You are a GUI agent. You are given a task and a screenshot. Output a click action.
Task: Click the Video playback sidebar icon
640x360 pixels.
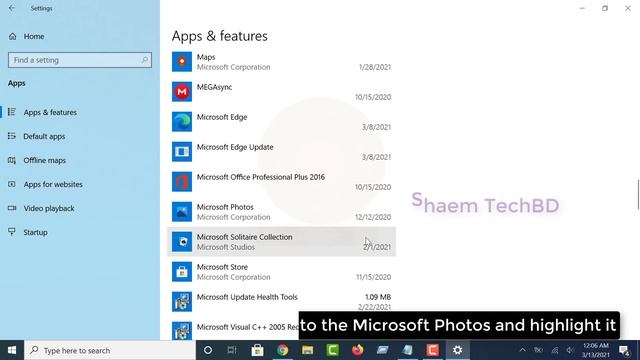pyautogui.click(x=12, y=208)
